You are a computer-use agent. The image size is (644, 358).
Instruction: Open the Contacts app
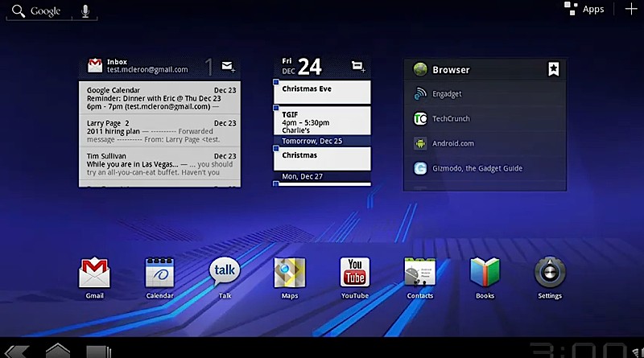click(x=419, y=274)
